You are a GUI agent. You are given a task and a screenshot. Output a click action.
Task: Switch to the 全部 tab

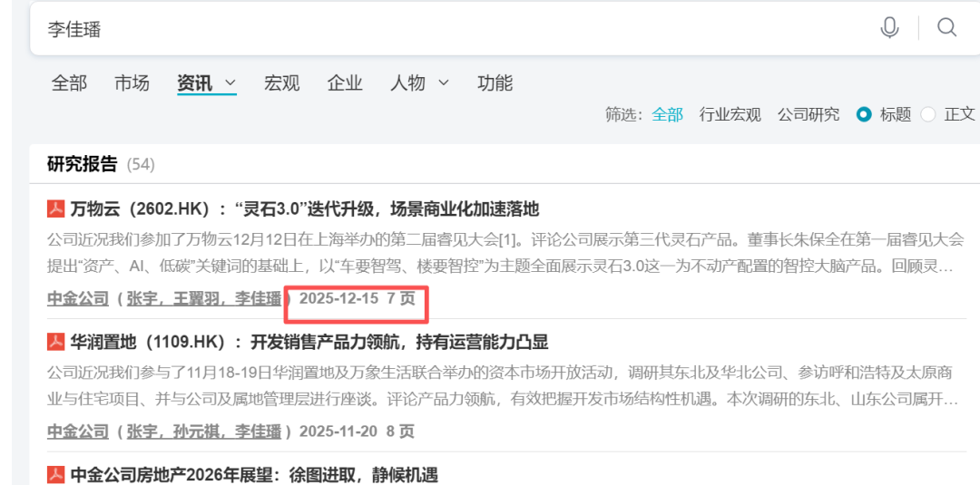[69, 83]
